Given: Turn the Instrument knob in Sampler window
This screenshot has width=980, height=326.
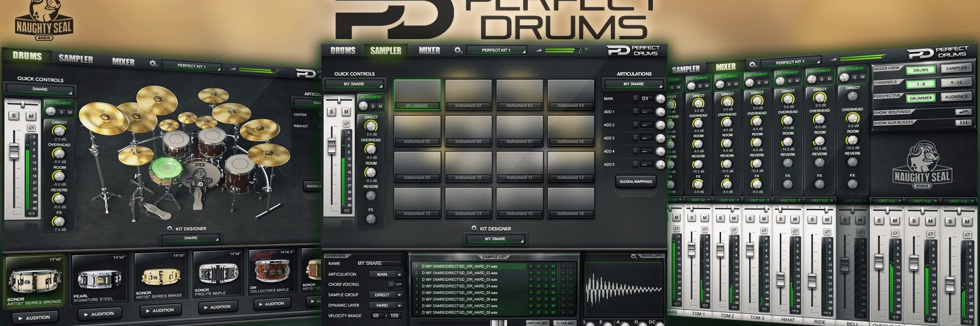Looking at the screenshot, I should coord(363,105).
